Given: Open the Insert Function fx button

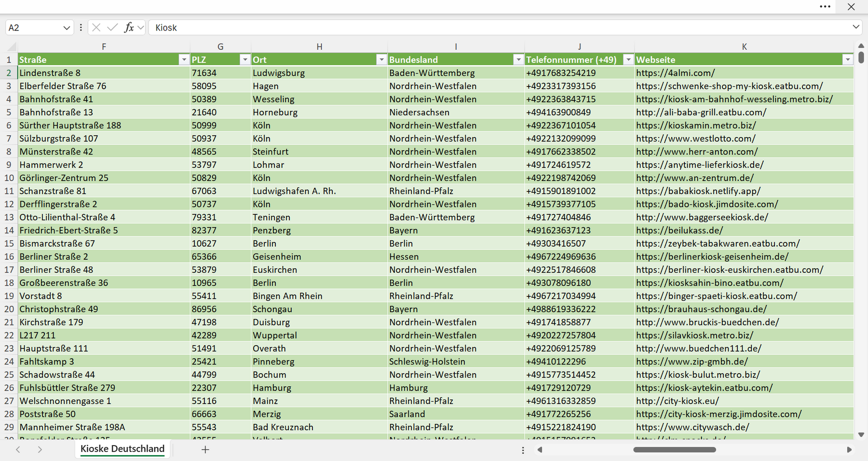Looking at the screenshot, I should coord(129,28).
